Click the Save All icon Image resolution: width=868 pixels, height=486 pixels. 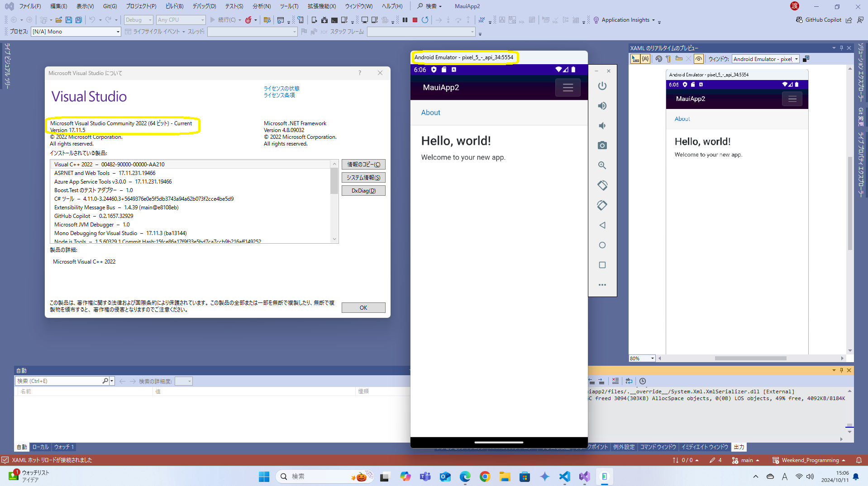tap(79, 20)
